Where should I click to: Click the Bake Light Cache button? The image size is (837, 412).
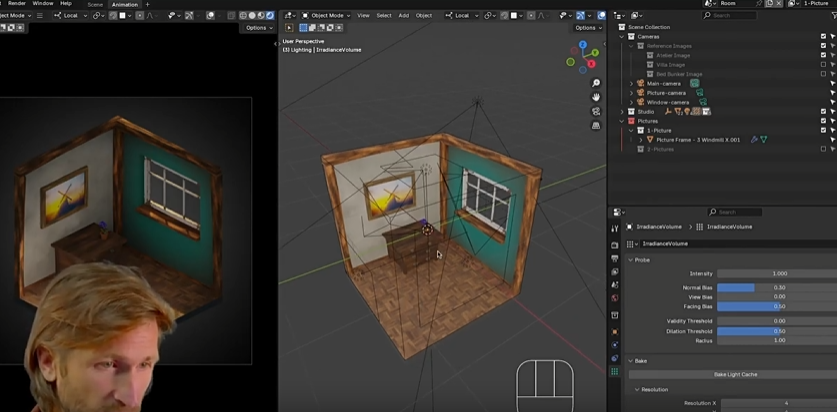click(x=735, y=374)
